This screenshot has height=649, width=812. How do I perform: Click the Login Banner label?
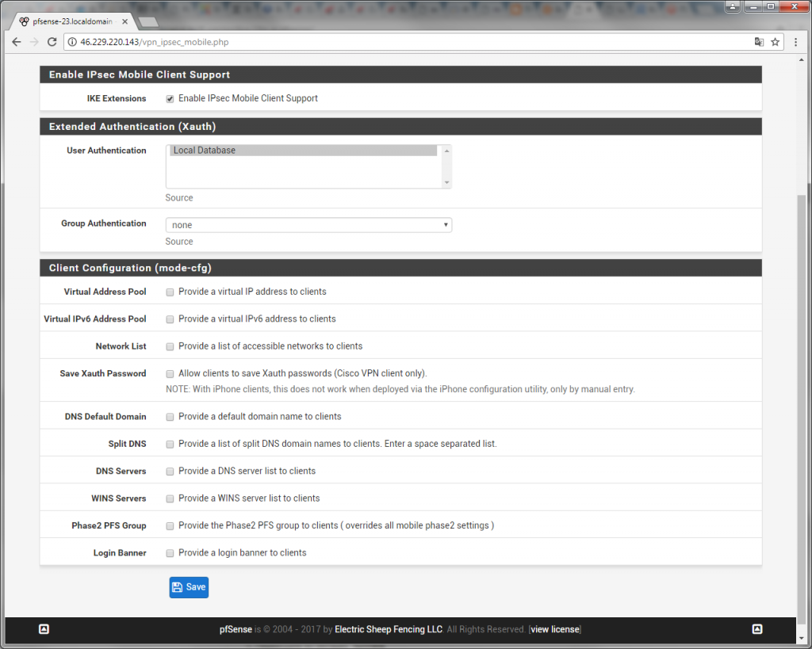120,553
